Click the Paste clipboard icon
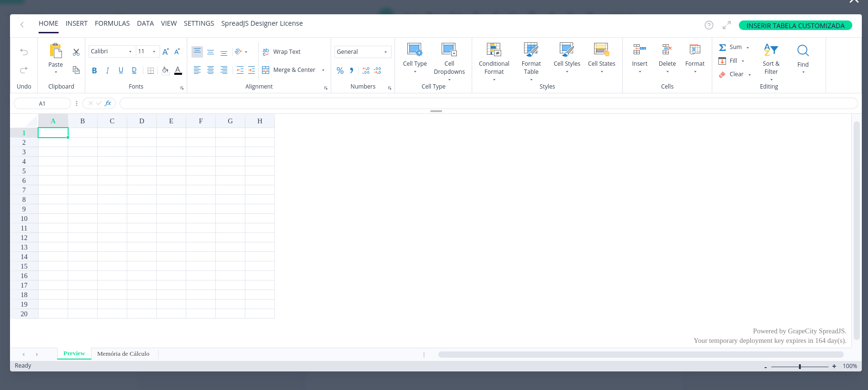868x390 pixels. point(56,50)
